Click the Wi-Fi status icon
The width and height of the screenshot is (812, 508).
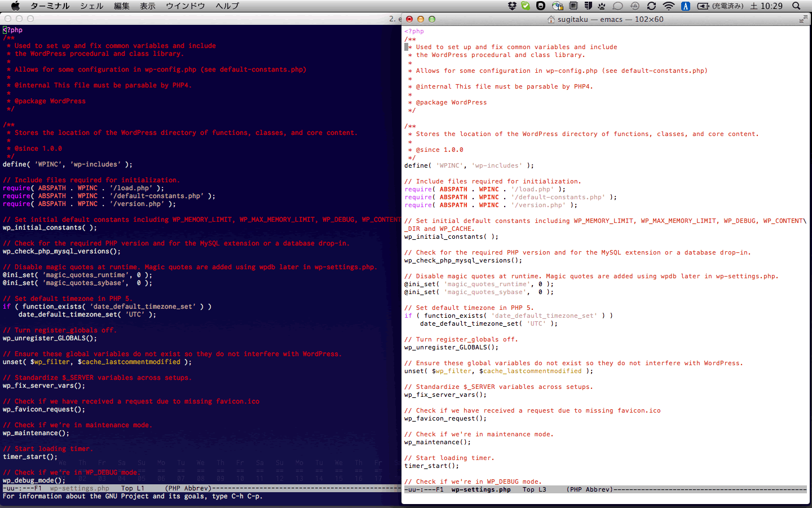pyautogui.click(x=669, y=6)
